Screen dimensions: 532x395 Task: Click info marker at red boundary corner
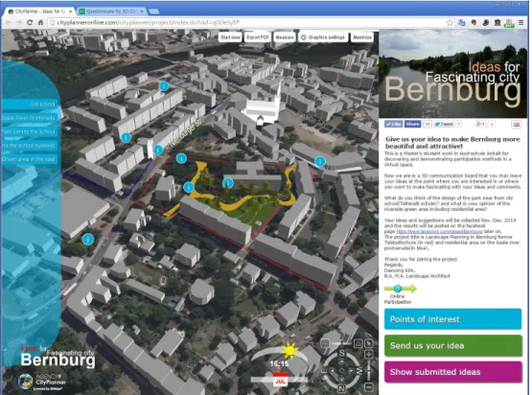[x=181, y=158]
